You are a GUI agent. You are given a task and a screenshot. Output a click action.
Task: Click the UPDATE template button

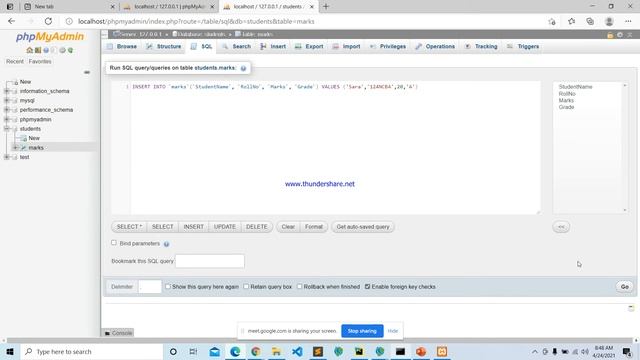[x=224, y=227]
